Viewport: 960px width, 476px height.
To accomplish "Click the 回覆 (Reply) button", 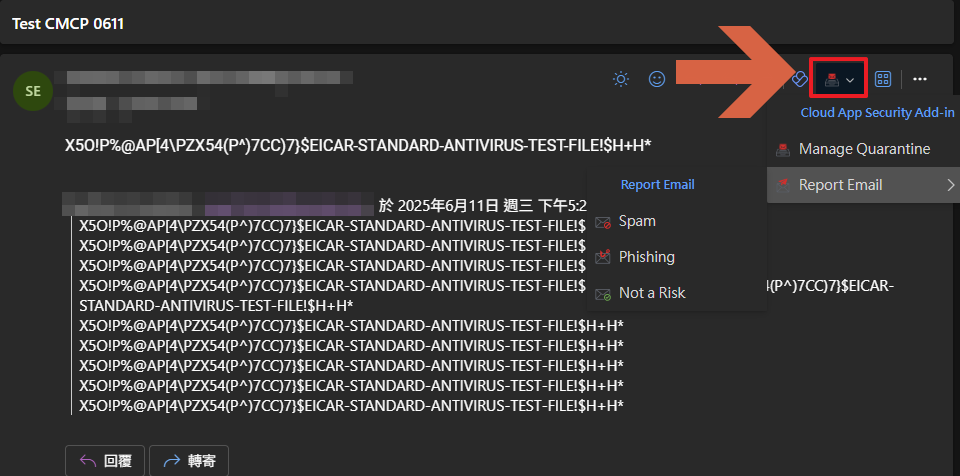I will click(x=105, y=461).
